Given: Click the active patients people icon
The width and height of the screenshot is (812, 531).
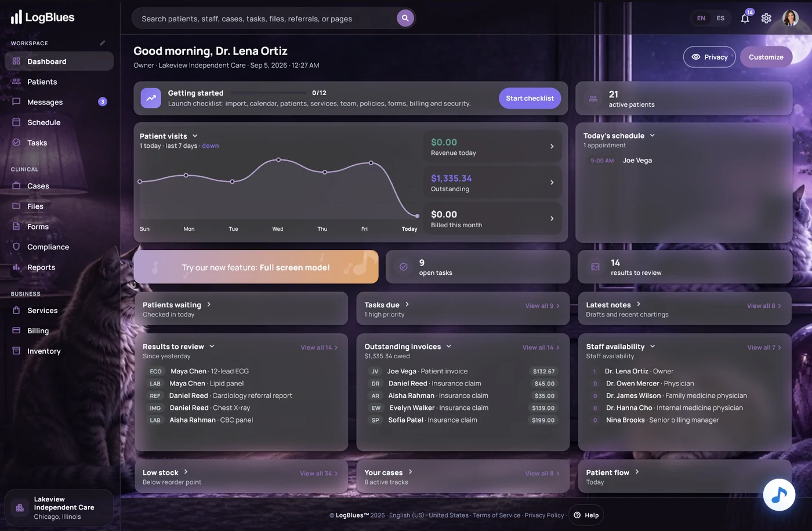Looking at the screenshot, I should pyautogui.click(x=593, y=99).
